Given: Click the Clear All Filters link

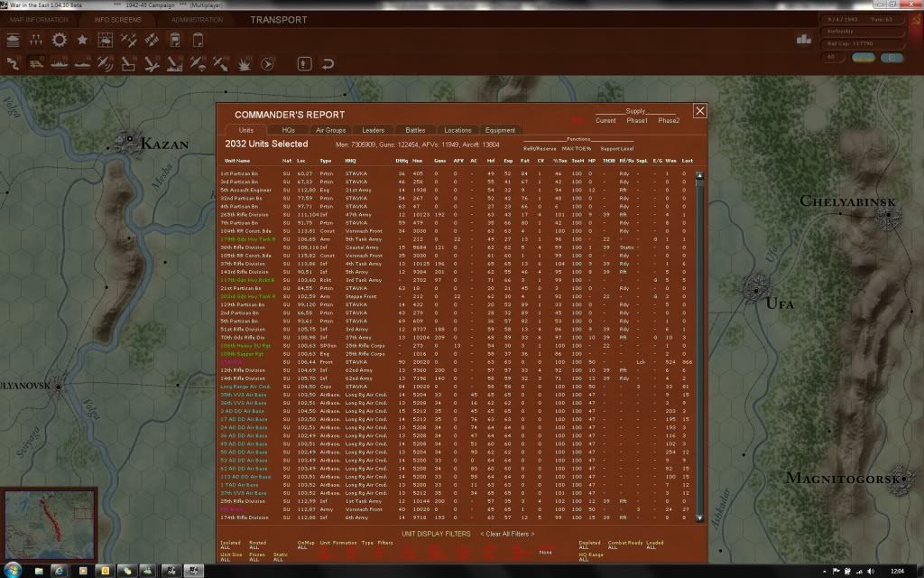Looking at the screenshot, I should click(x=507, y=534).
